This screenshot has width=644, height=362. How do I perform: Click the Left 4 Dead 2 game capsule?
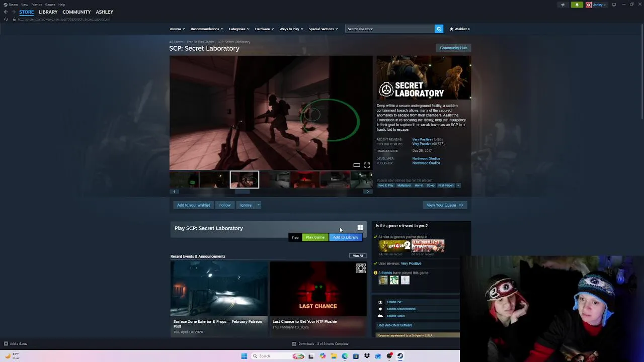395,246
